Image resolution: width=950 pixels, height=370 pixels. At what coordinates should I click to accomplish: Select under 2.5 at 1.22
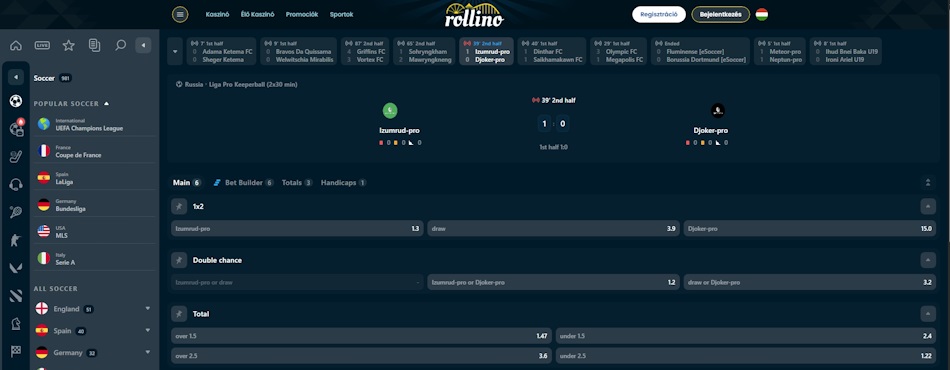746,355
